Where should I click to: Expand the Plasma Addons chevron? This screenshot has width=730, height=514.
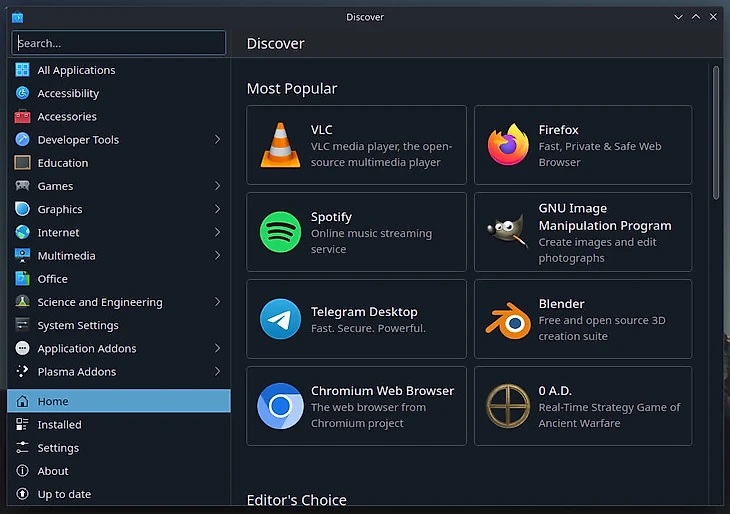coord(217,372)
